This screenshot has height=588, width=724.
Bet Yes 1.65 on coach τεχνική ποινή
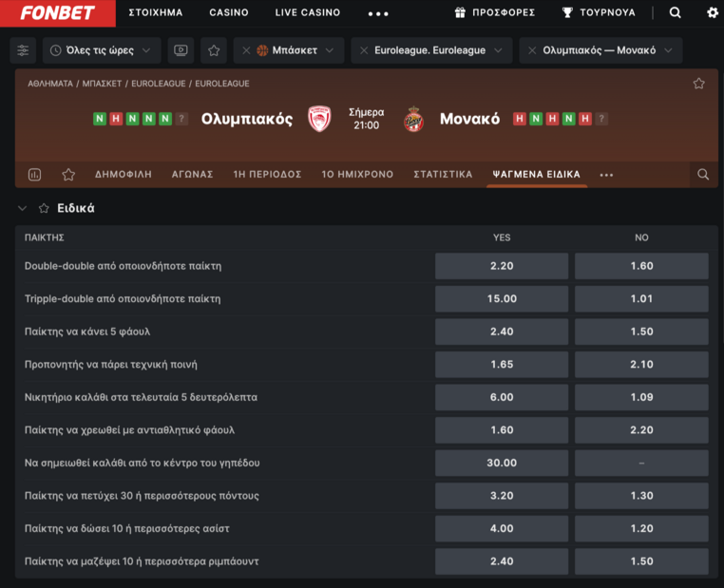pyautogui.click(x=502, y=364)
